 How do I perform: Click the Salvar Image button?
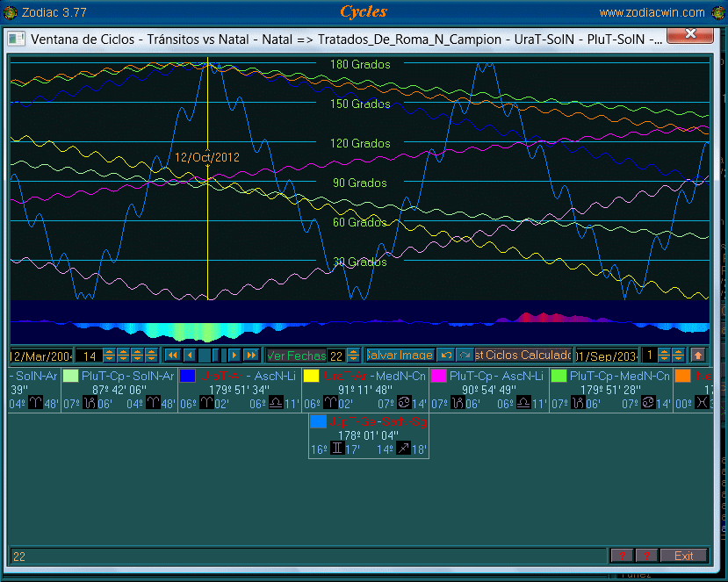(x=400, y=356)
